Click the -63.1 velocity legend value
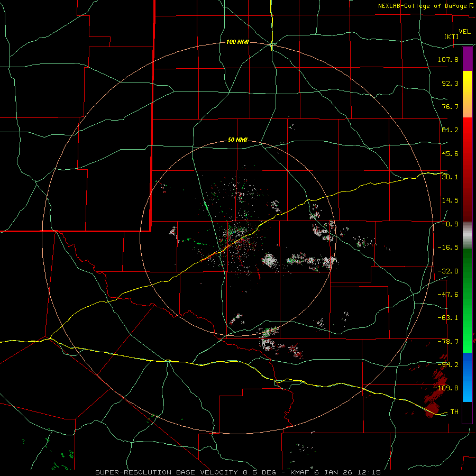Screen dimensions: 476x476 [x=448, y=318]
